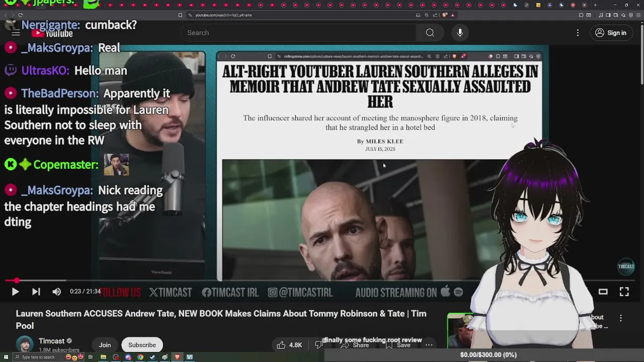Open the Timcast channel name link
644x362 pixels.
52,341
